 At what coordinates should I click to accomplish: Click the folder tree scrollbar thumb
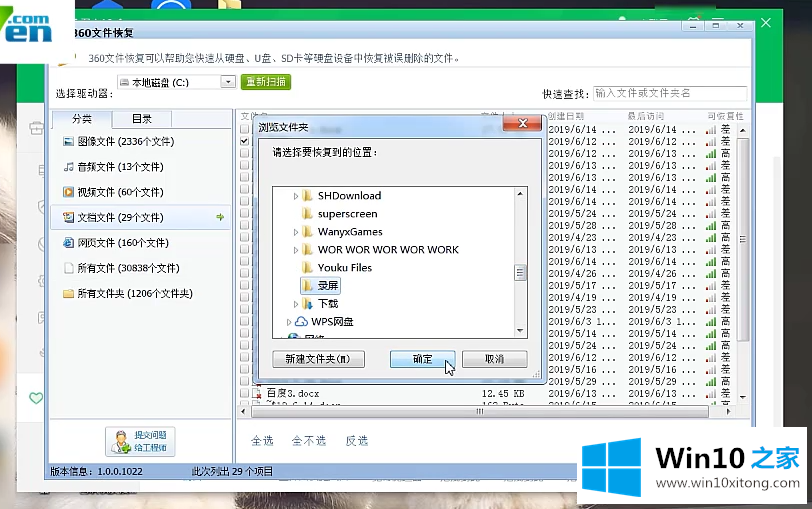[520, 272]
